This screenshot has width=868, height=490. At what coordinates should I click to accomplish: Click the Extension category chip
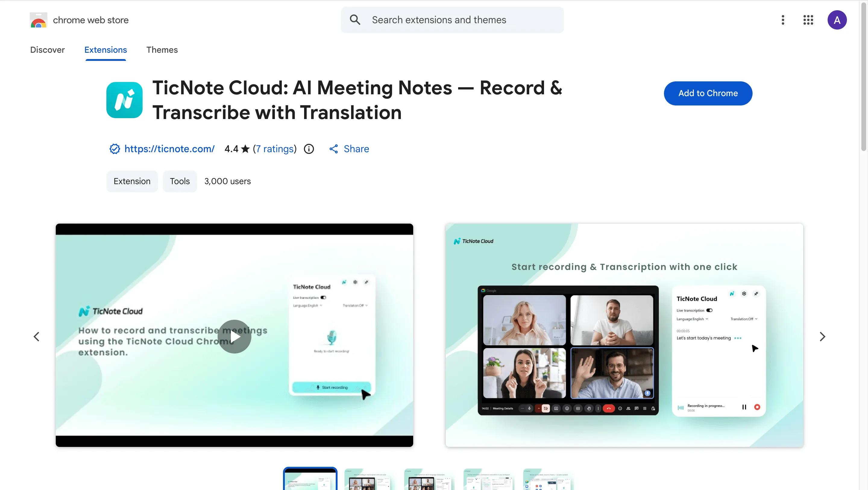(x=132, y=181)
